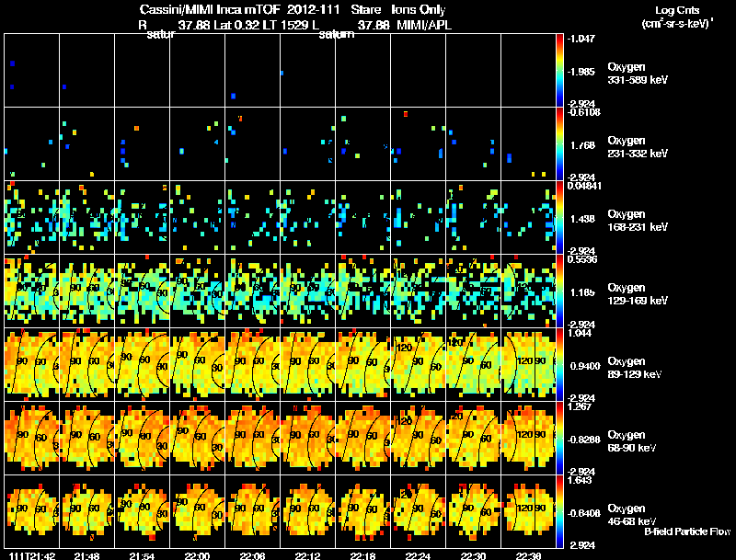Select the Oxygen 89-129 keV image at 21:42

[32, 364]
